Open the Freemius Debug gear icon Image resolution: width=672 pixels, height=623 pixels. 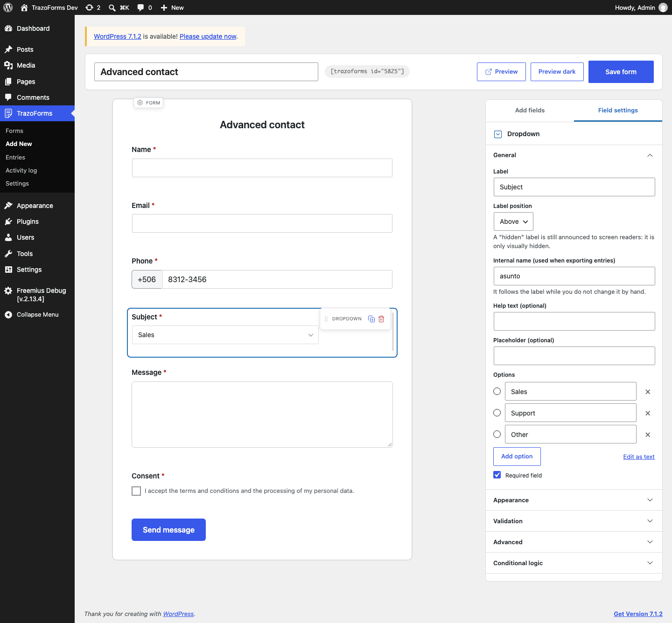click(8, 291)
